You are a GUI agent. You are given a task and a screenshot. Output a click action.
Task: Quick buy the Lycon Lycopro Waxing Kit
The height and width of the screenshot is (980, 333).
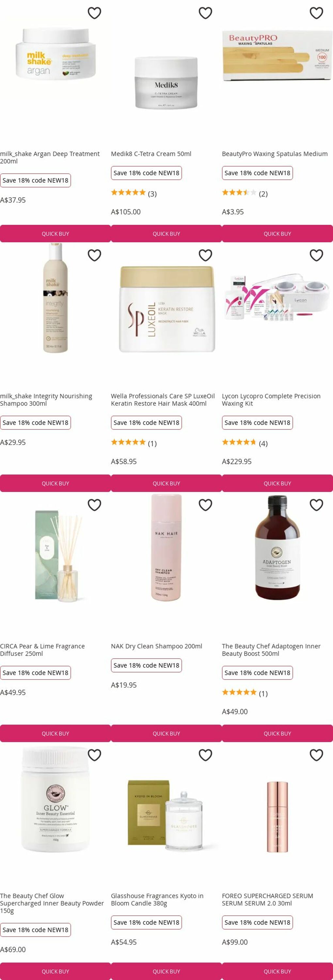pos(277,483)
